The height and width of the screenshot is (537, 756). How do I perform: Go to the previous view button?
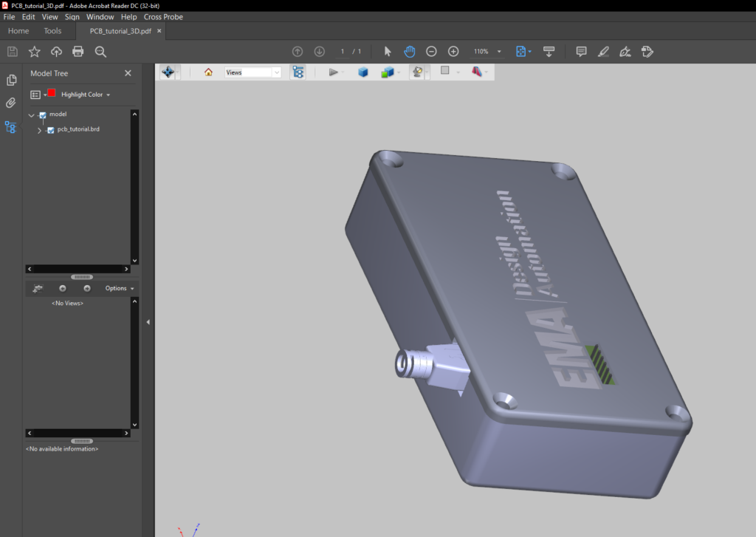pos(62,289)
